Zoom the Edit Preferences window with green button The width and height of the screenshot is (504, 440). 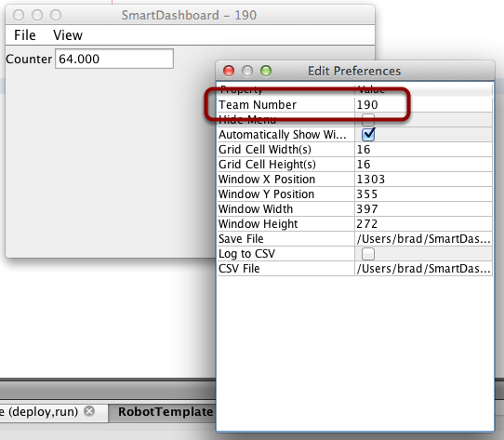[x=266, y=71]
